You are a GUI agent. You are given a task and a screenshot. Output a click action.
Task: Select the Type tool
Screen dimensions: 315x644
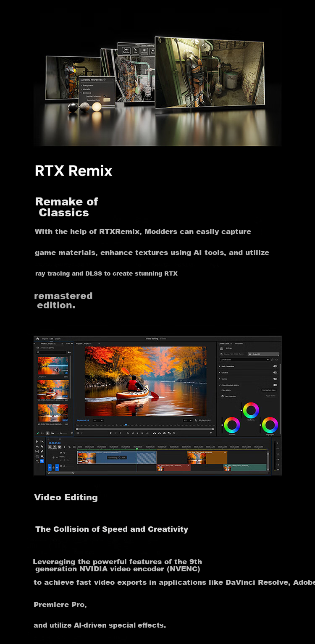coord(37,461)
